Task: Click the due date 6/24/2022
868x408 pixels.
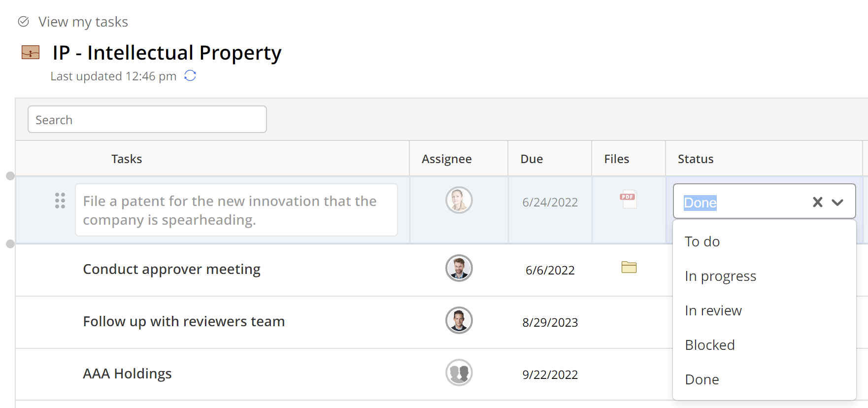Action: point(550,202)
